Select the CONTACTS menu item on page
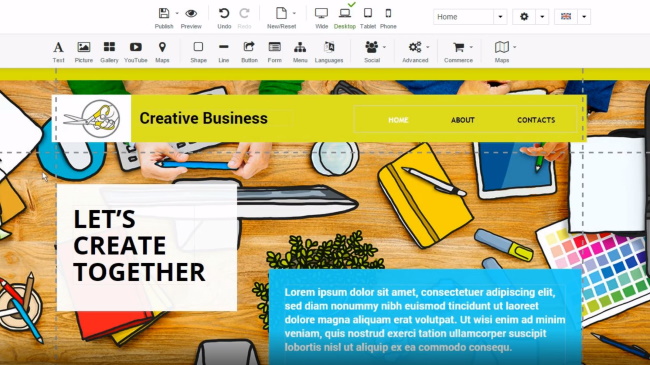The height and width of the screenshot is (365, 650). (536, 120)
